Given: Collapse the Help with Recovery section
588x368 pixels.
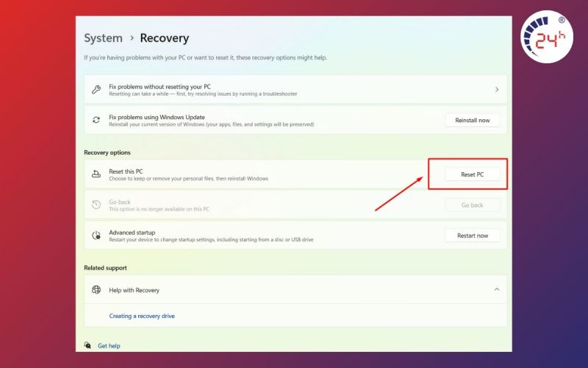Looking at the screenshot, I should coord(497,289).
